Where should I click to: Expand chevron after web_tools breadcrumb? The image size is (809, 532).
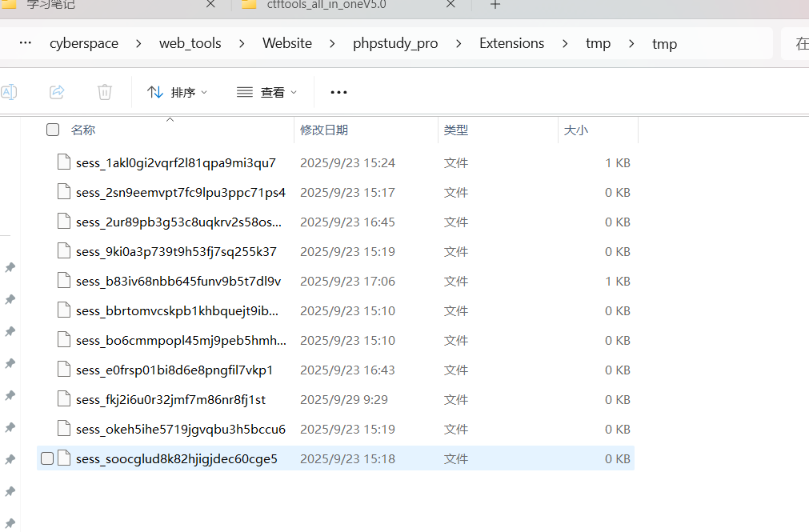(242, 44)
